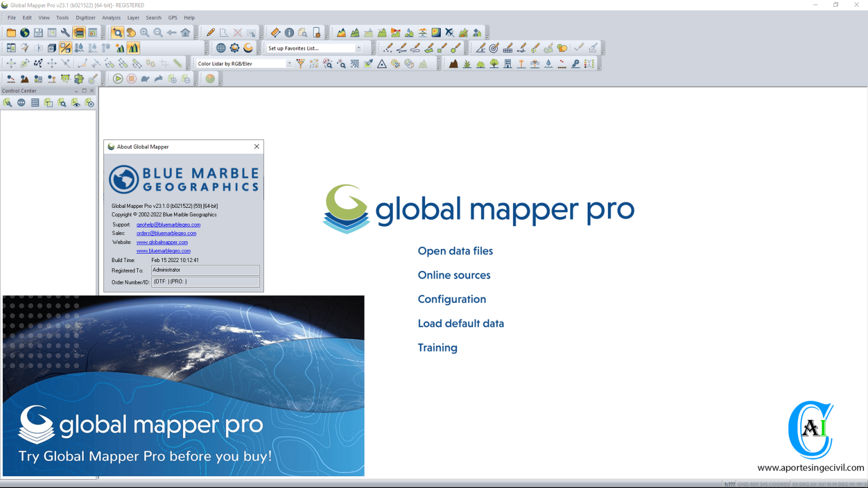Viewport: 868px width, 488px height.
Task: Open data files using the folder toolbar icon
Action: point(12,32)
